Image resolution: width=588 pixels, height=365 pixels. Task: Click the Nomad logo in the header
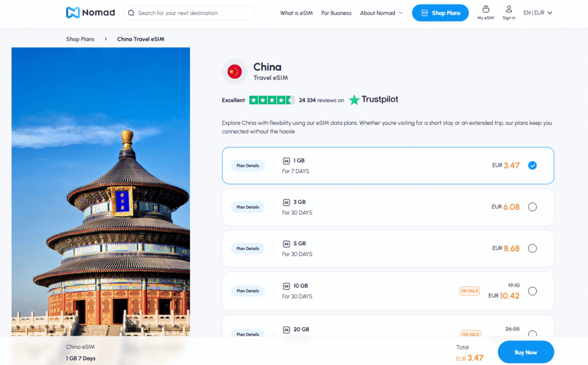pyautogui.click(x=90, y=12)
